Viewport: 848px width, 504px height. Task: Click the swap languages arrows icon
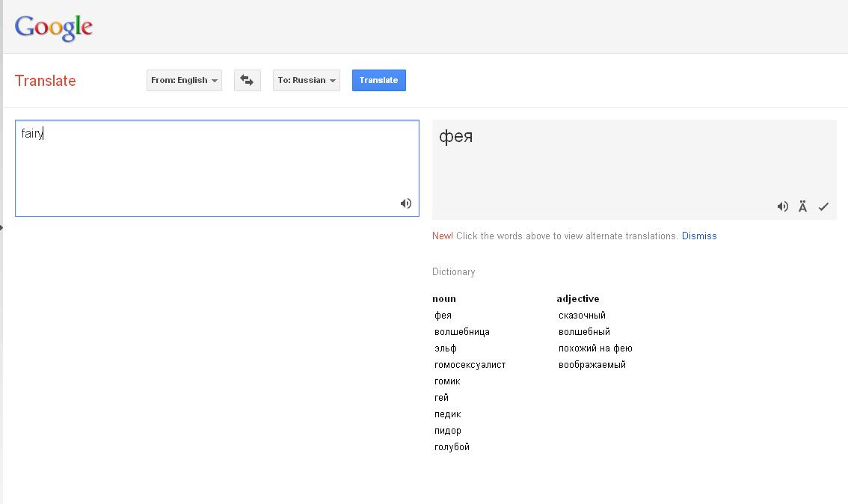[x=247, y=80]
